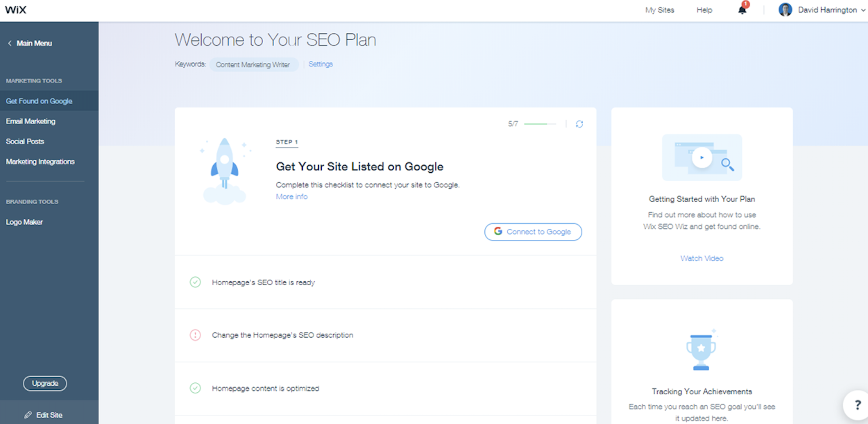Click the More info link
This screenshot has height=424, width=868.
coord(291,197)
